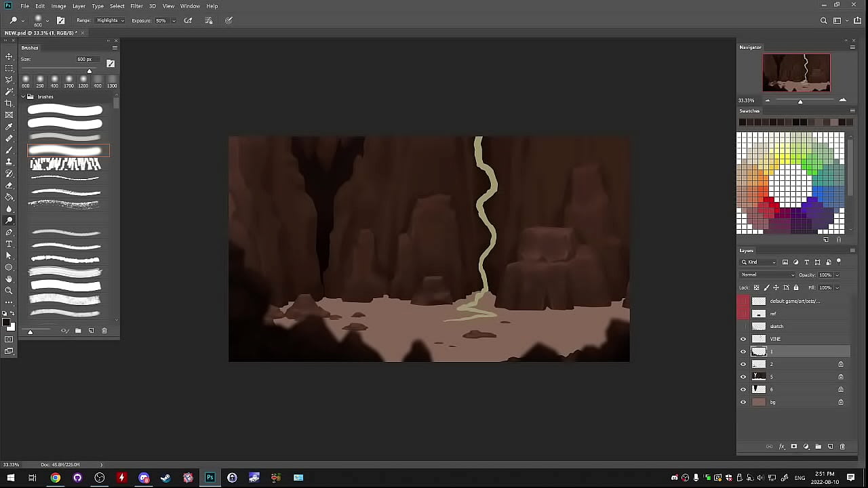
Task: Toggle visibility of layer 2
Action: [743, 364]
